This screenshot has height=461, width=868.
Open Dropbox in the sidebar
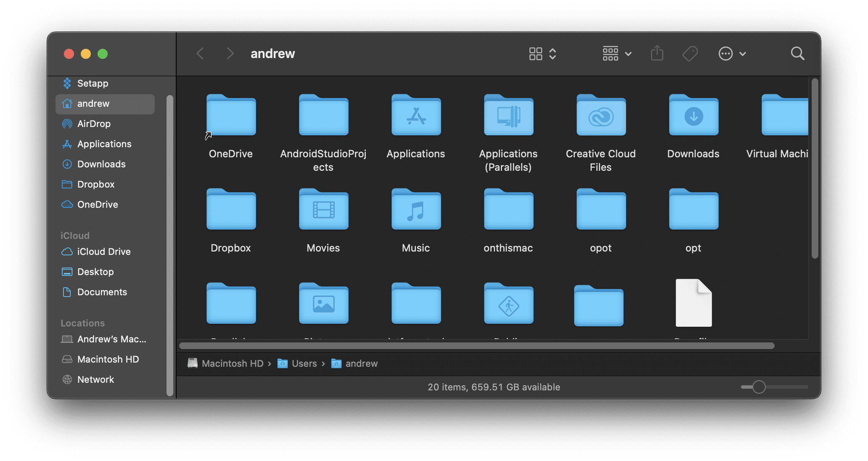click(x=105, y=184)
